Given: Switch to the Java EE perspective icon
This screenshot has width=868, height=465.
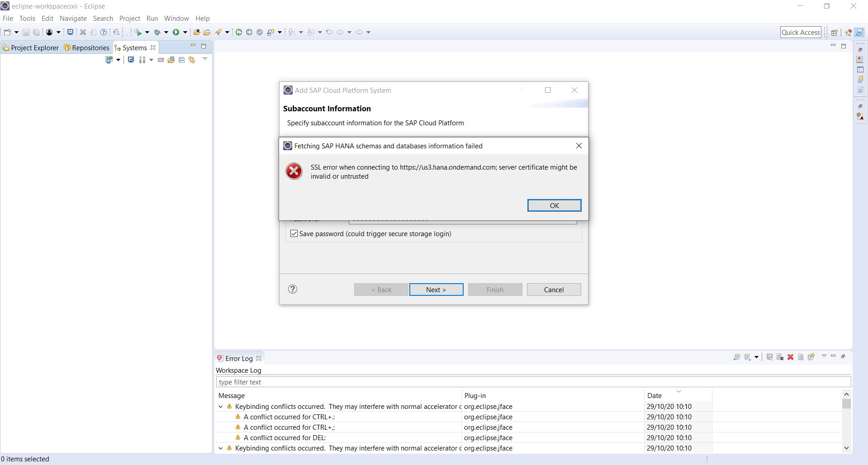Looking at the screenshot, I should click(x=848, y=32).
